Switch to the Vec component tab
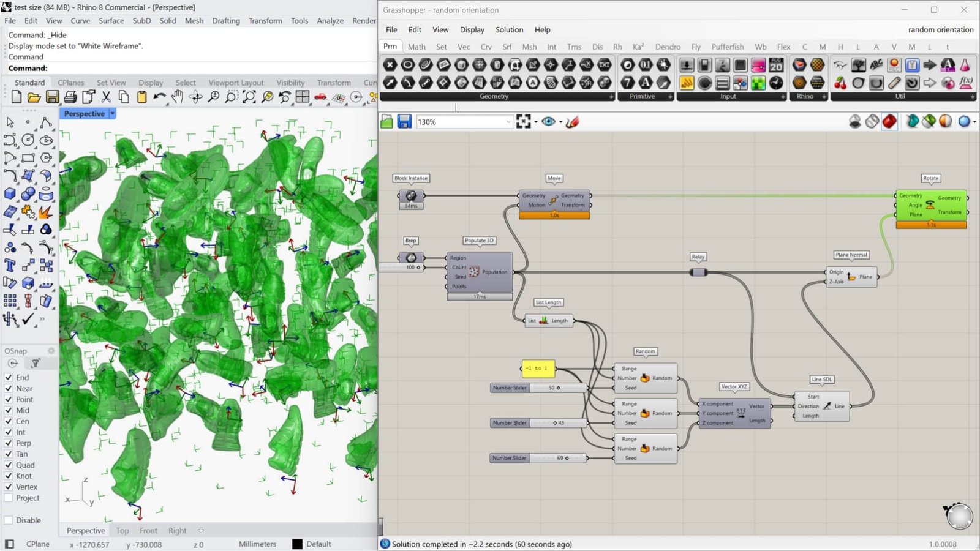 pos(464,47)
